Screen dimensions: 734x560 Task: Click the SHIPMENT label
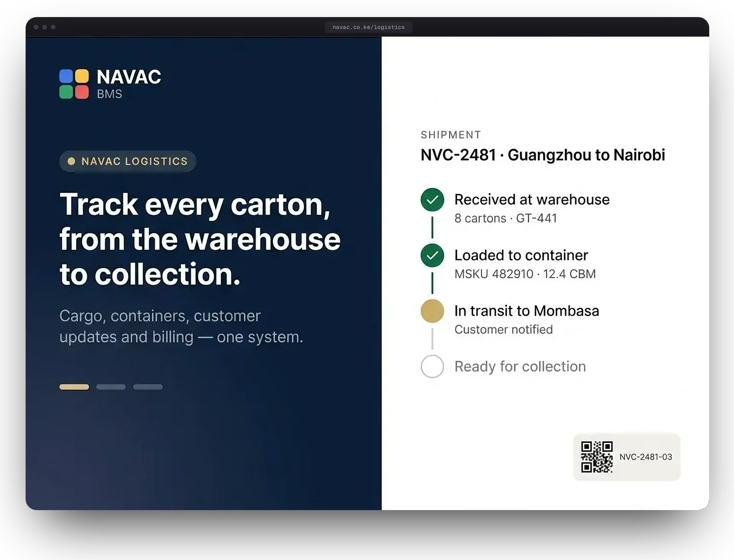(451, 135)
